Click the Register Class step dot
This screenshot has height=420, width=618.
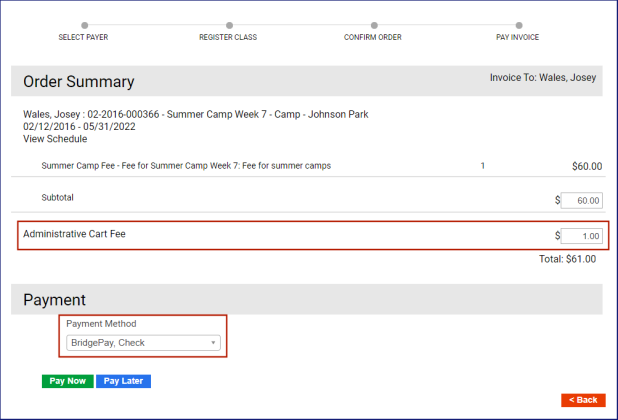(x=229, y=25)
